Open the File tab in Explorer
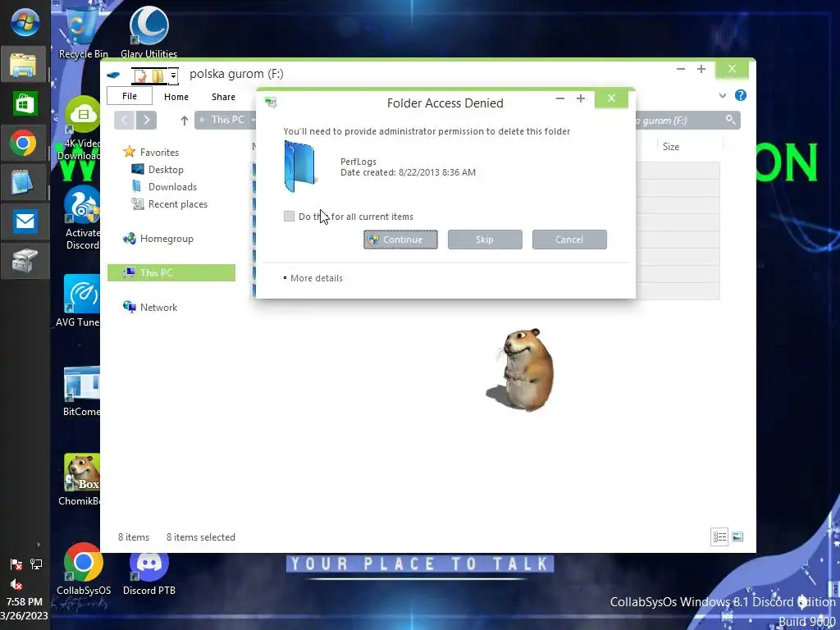Viewport: 840px width, 630px height. point(130,97)
